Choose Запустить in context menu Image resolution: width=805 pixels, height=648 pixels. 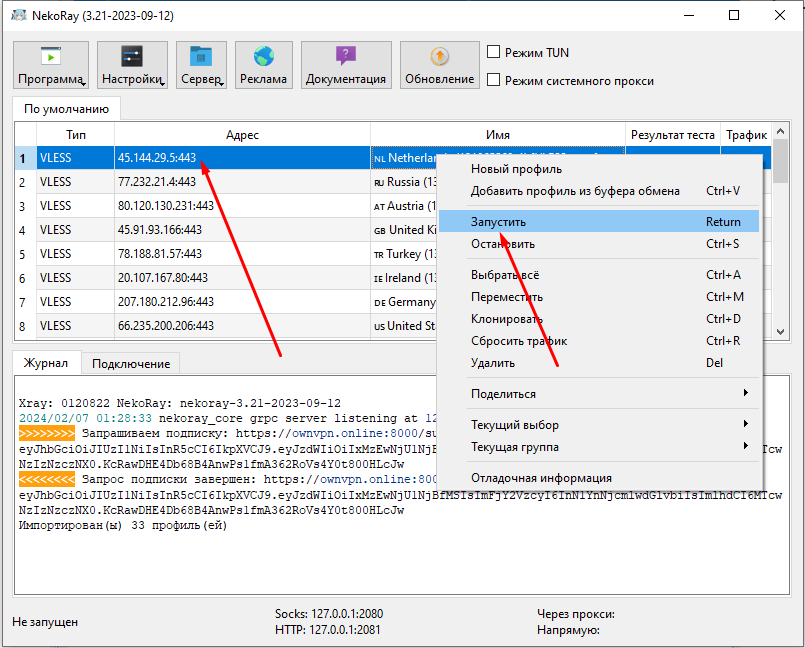click(599, 221)
